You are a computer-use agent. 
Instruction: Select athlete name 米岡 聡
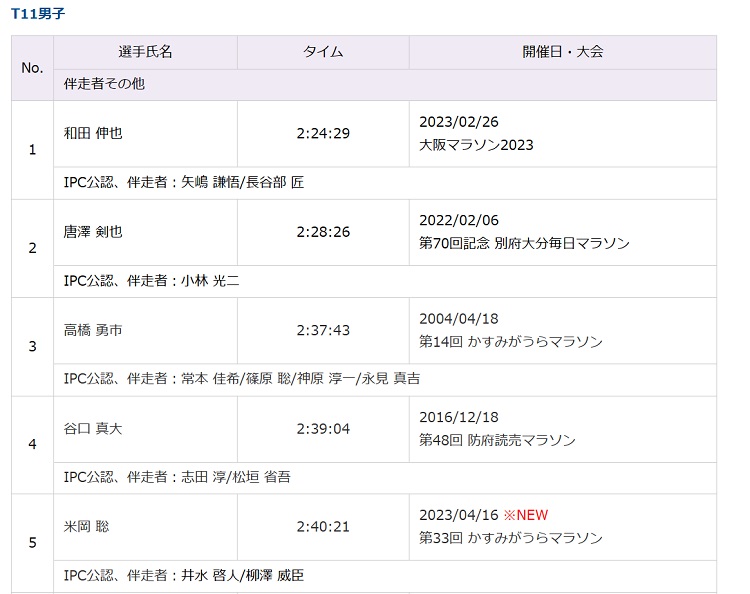coord(86,526)
